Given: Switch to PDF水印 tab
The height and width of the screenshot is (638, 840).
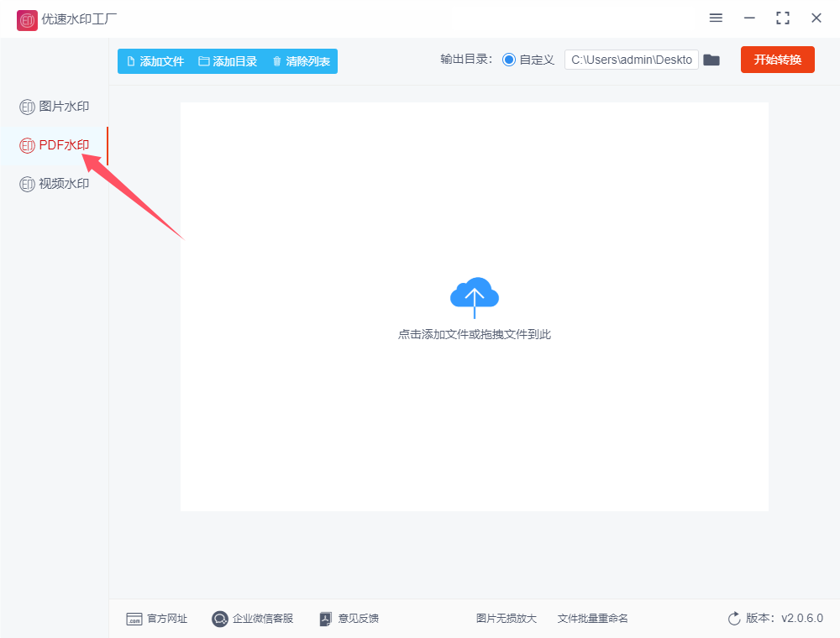Looking at the screenshot, I should pyautogui.click(x=54, y=145).
